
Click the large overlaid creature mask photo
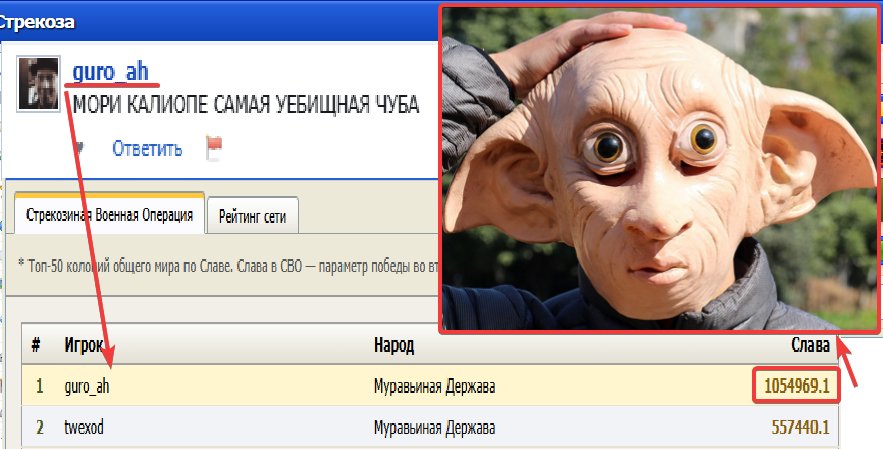coord(659,169)
